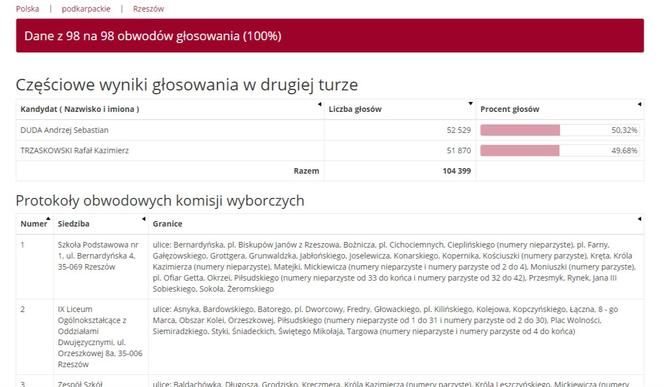This screenshot has height=387, width=664.
Task: Click vote count 51 870
Action: tap(459, 150)
